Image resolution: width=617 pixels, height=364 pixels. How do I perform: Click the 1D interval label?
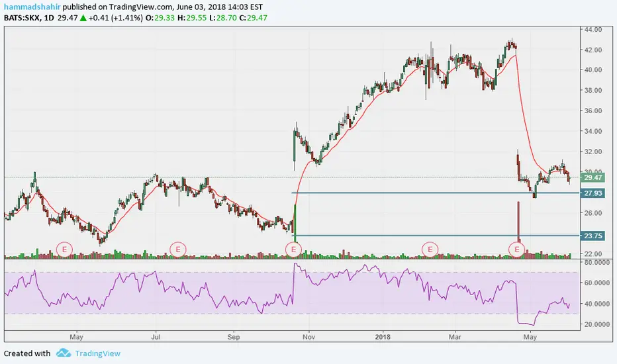pyautogui.click(x=49, y=18)
